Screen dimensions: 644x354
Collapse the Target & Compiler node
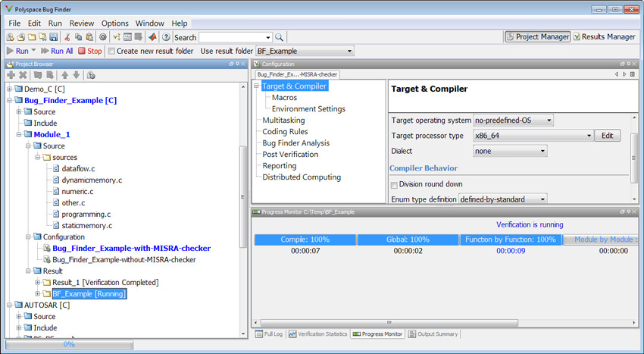256,86
